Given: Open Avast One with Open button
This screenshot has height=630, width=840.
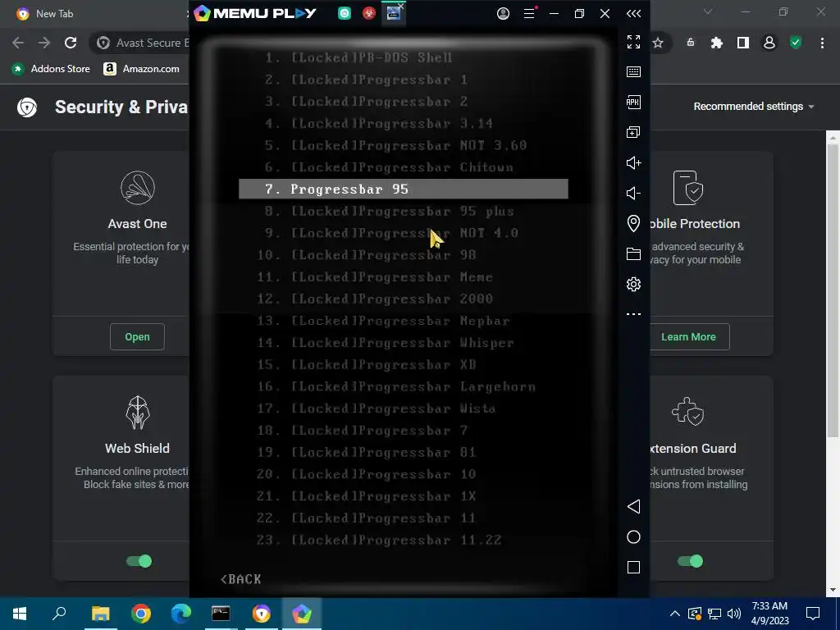Looking at the screenshot, I should pyautogui.click(x=137, y=337).
